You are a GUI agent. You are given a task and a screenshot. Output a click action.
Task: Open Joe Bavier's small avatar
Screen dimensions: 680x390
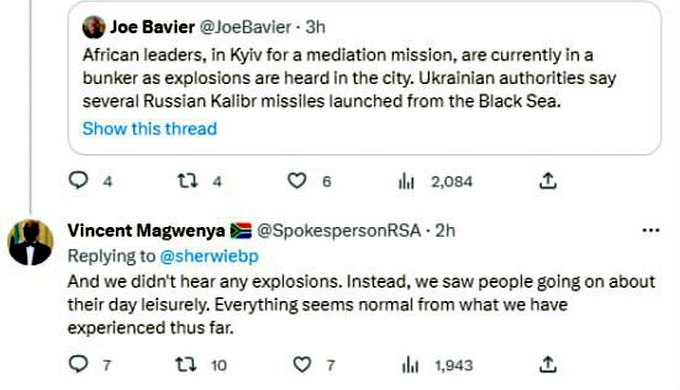pos(94,27)
